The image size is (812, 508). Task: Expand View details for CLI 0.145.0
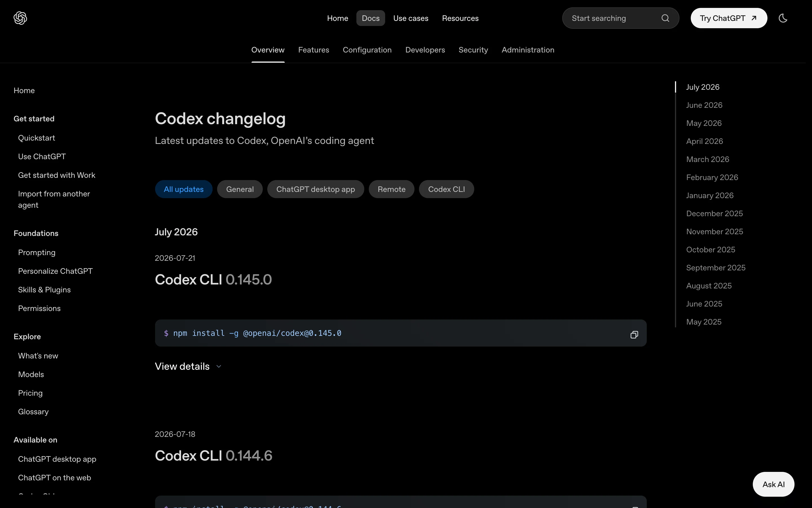click(188, 366)
